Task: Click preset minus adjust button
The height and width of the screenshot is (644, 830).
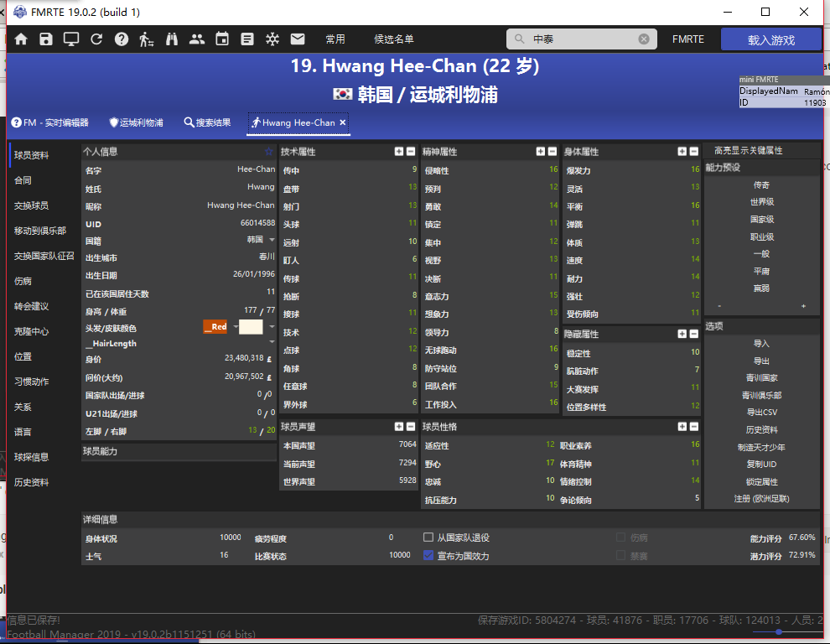Action: 719,306
